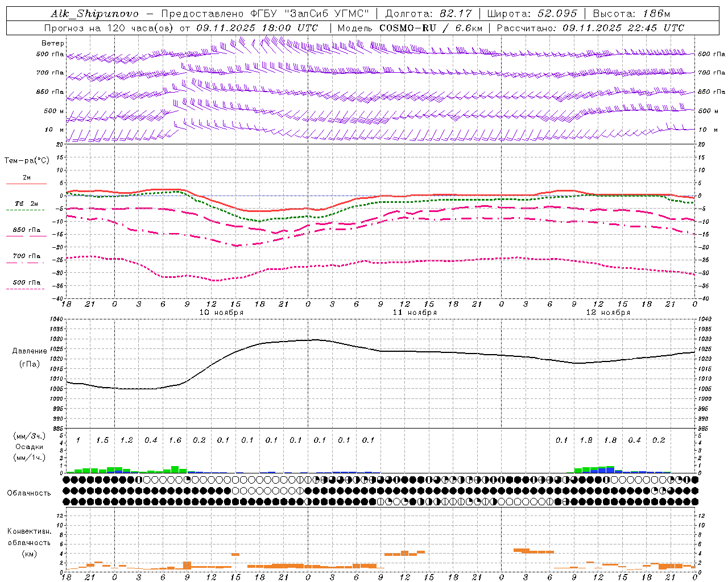Click the "Давление" pressure panel label

coord(30,351)
